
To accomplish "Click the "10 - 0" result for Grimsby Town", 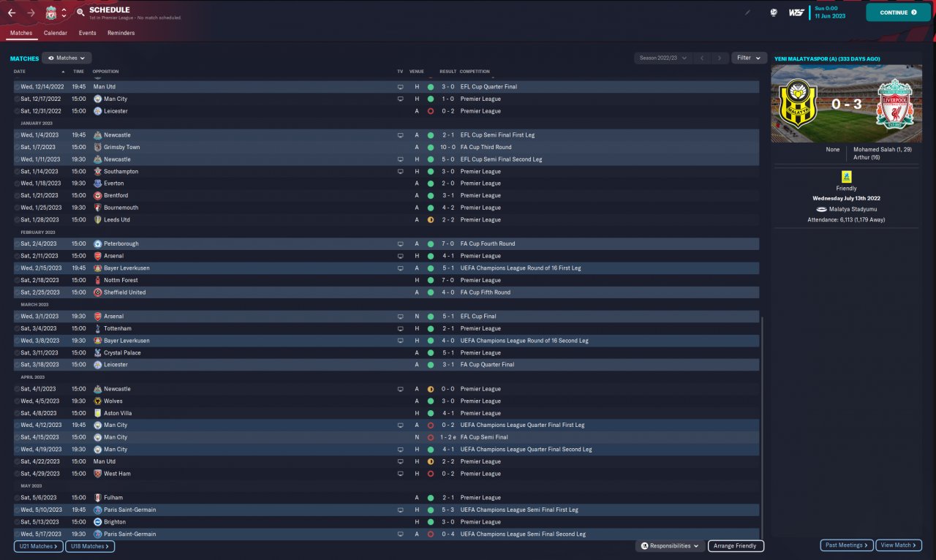I will click(448, 147).
